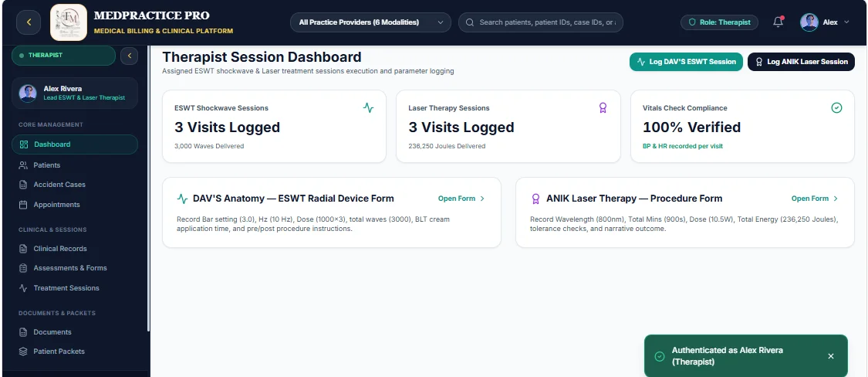Open Alex Rivera profile card in sidebar
This screenshot has height=377, width=868.
pos(75,93)
